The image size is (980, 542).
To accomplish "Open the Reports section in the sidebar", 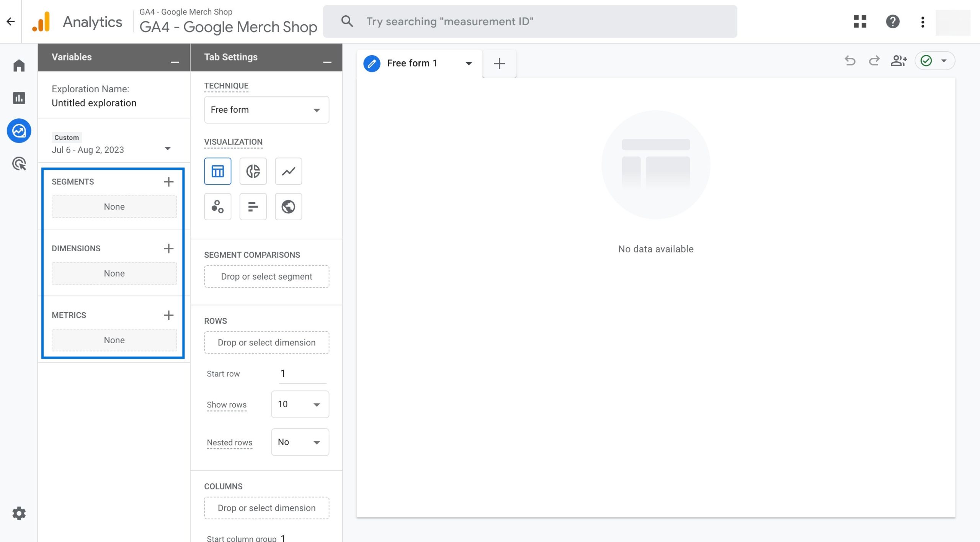I will (x=19, y=98).
